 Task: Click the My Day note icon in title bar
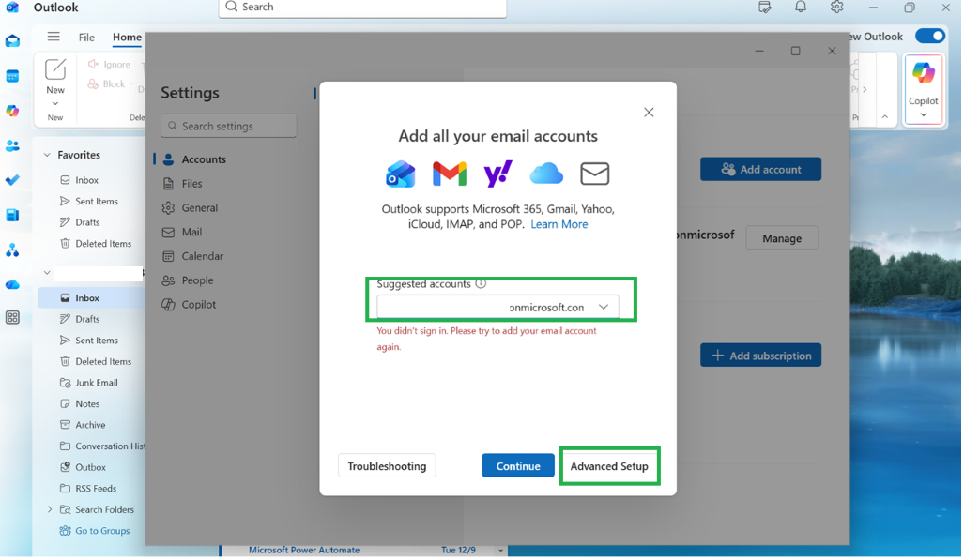764,8
